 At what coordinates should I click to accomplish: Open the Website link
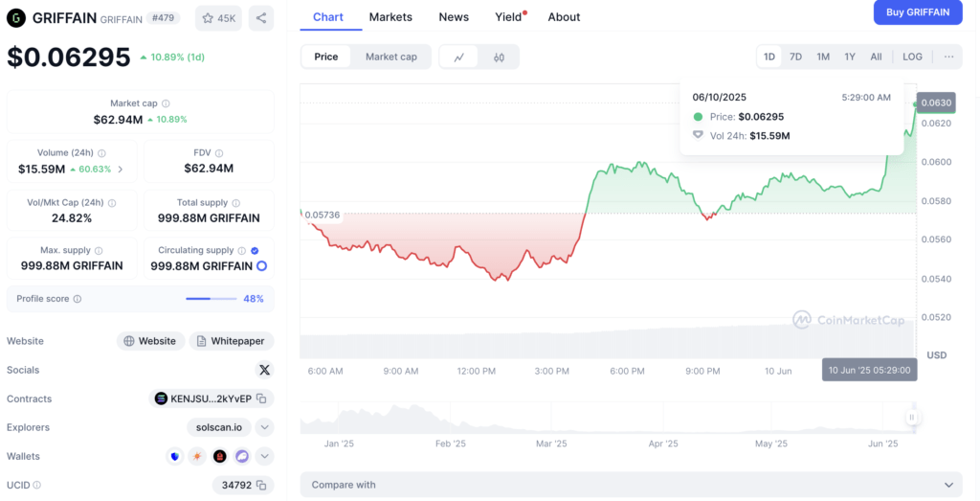(150, 342)
